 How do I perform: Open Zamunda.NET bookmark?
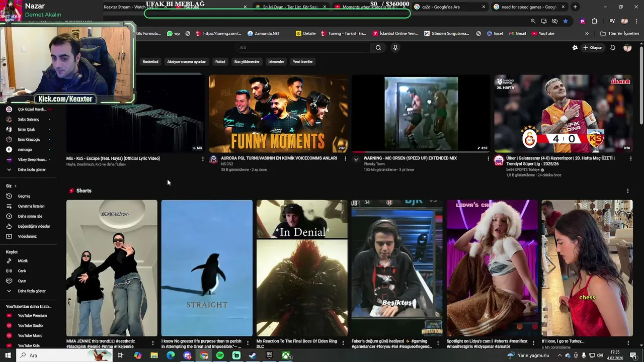[264, 34]
